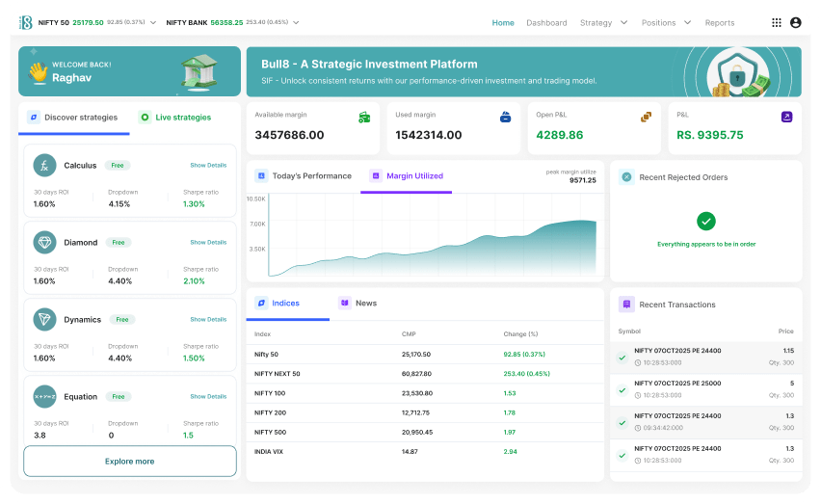Show Details for the Calculus strategy
The image size is (821, 504).
tap(208, 166)
